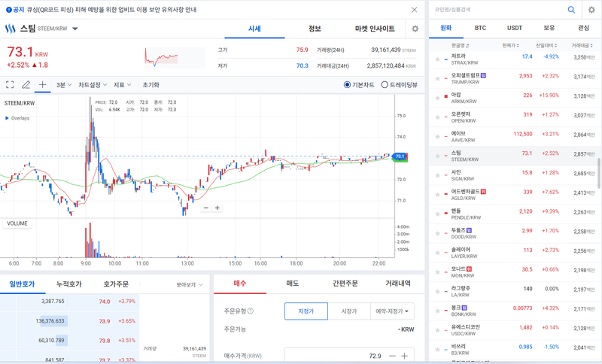Favorite star for 에이브 AAVE row
This screenshot has height=364, width=602.
pos(437,137)
